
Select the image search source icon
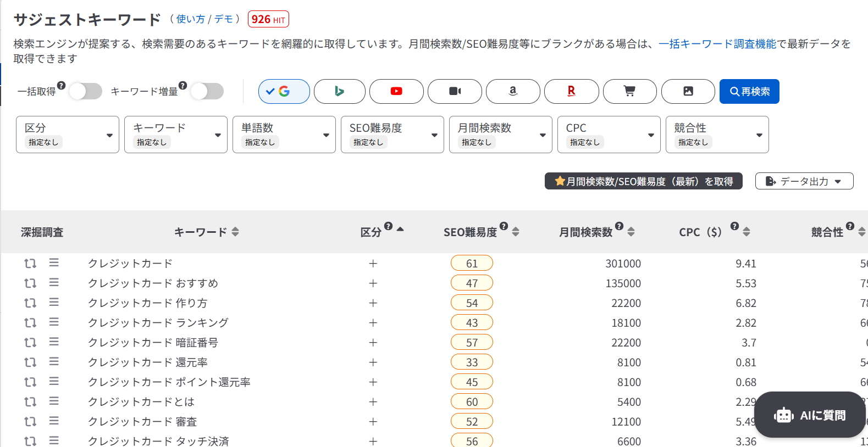688,91
